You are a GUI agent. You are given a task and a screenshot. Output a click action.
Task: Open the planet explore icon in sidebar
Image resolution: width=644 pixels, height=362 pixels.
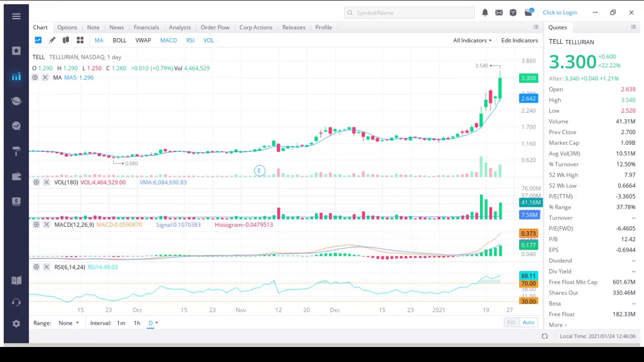pos(16,101)
